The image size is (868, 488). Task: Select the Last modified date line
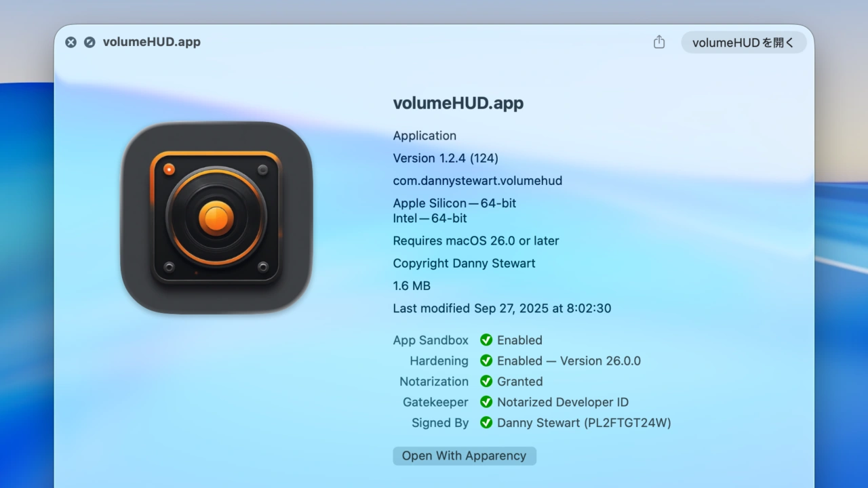coord(502,308)
